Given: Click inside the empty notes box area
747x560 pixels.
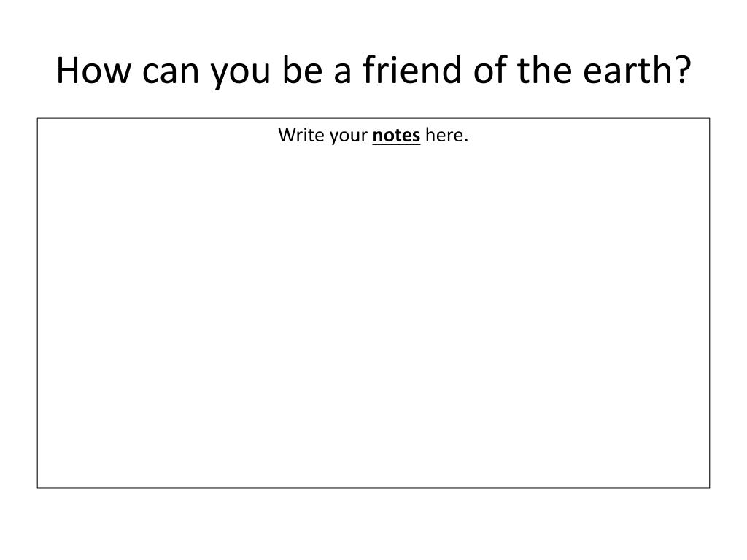Looking at the screenshot, I should (373, 314).
